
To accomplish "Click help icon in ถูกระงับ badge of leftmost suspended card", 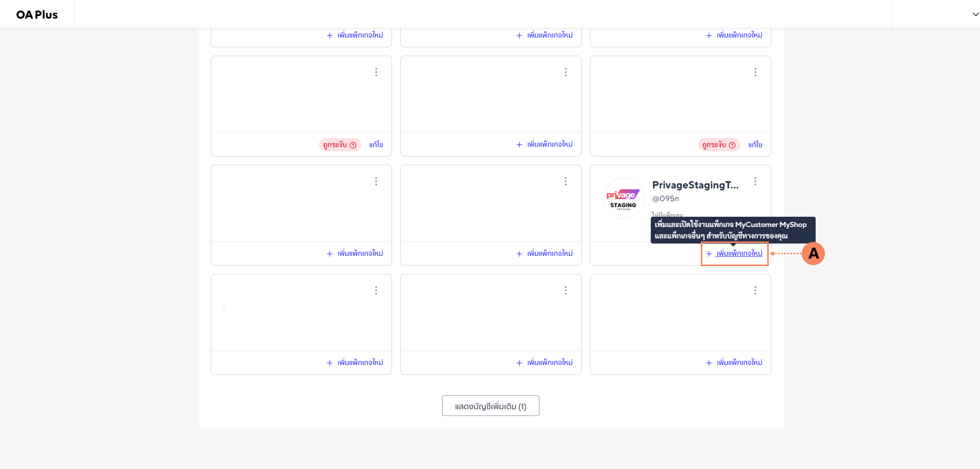I will pos(353,145).
